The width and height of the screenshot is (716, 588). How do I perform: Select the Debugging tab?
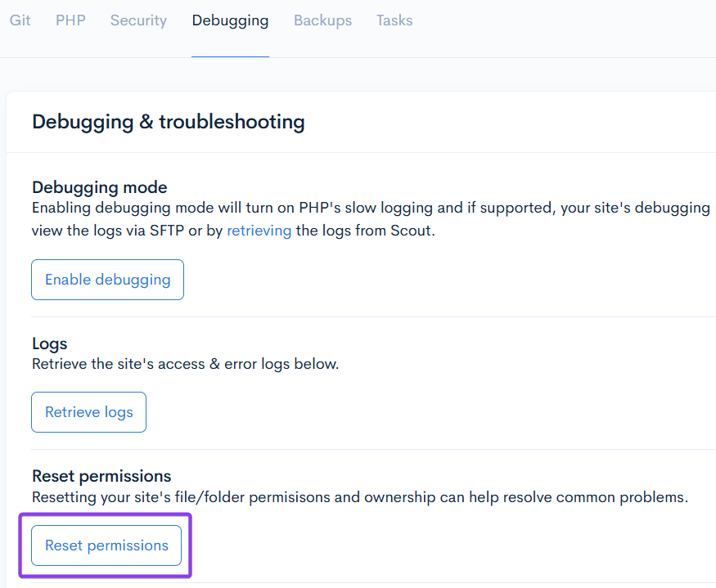(x=230, y=21)
